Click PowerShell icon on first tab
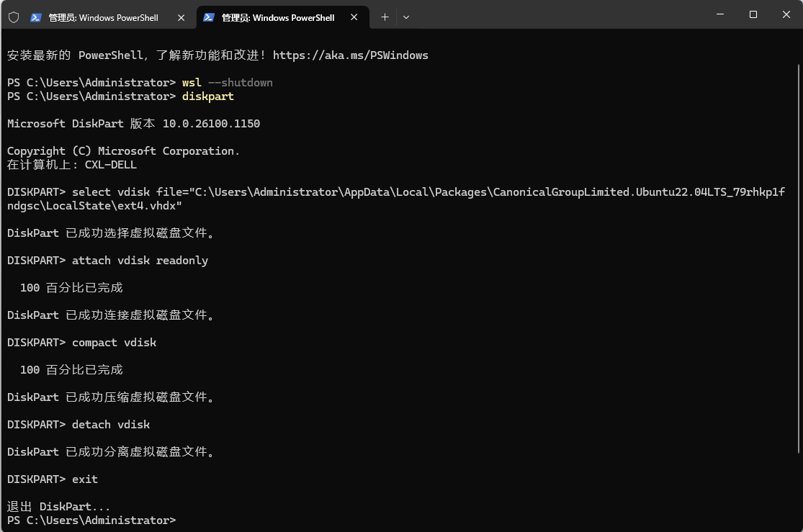The image size is (803, 532). (x=36, y=17)
